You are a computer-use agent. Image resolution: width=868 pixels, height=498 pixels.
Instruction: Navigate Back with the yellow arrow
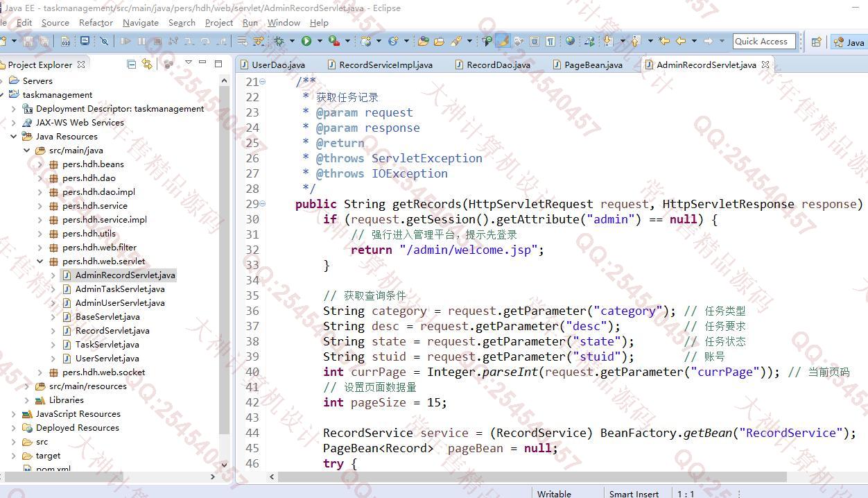coord(680,41)
